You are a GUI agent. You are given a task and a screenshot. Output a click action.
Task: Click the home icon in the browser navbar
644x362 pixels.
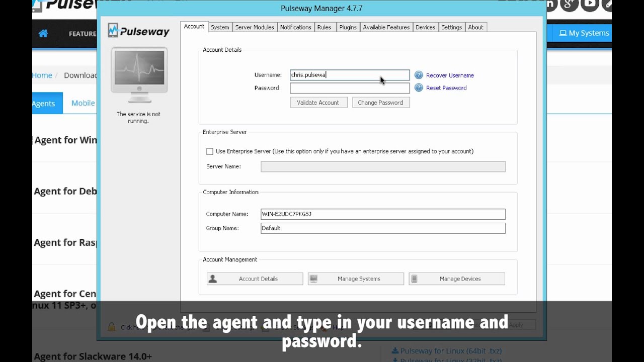pos(43,34)
